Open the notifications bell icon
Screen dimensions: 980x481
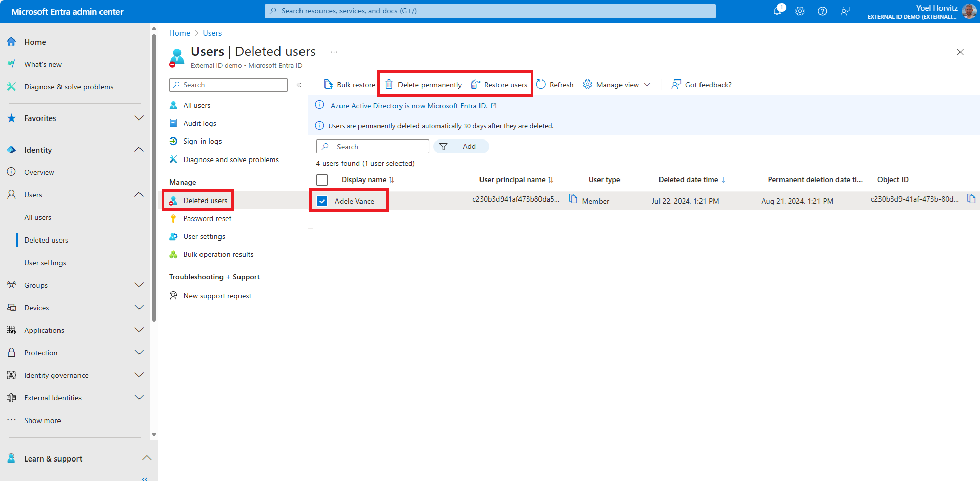pyautogui.click(x=777, y=11)
